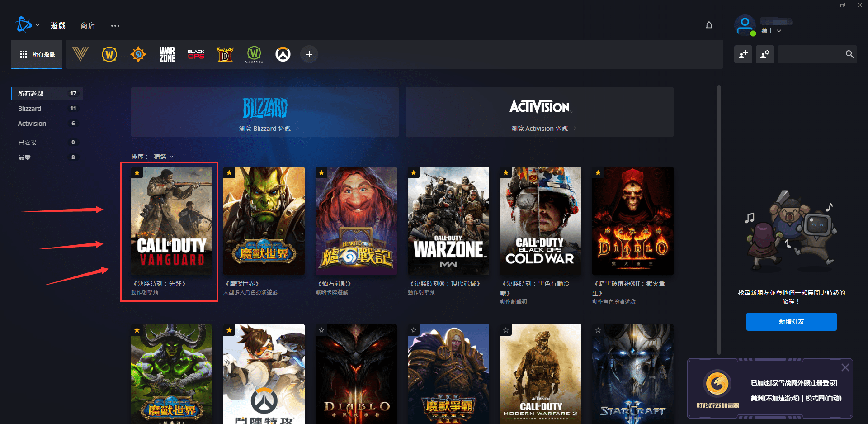This screenshot has width=868, height=424.
Task: Toggle favorite star on Cold War card
Action: 506,172
